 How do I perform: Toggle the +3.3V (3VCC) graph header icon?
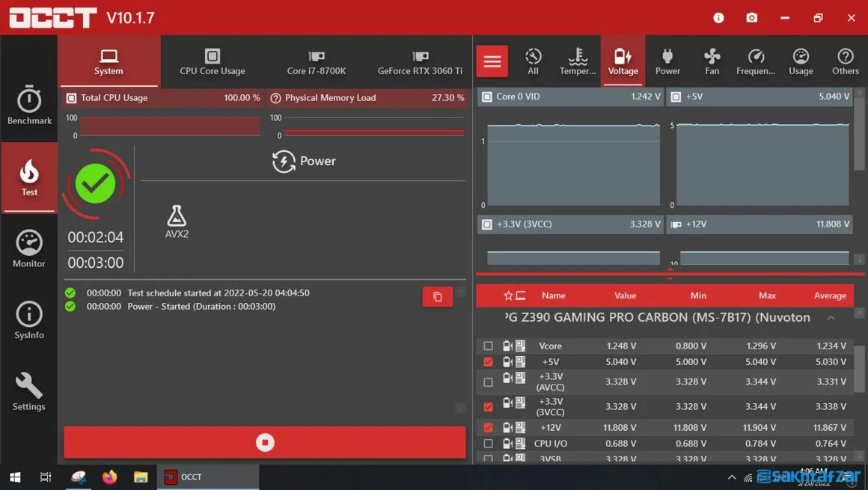coord(486,224)
